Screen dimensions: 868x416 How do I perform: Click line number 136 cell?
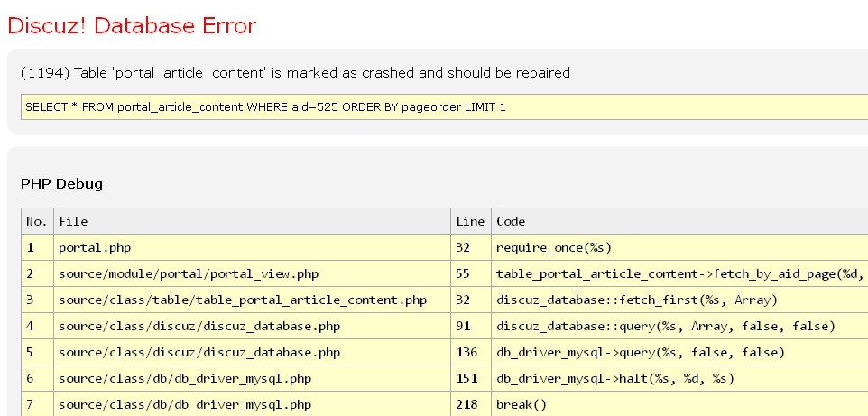(470, 352)
